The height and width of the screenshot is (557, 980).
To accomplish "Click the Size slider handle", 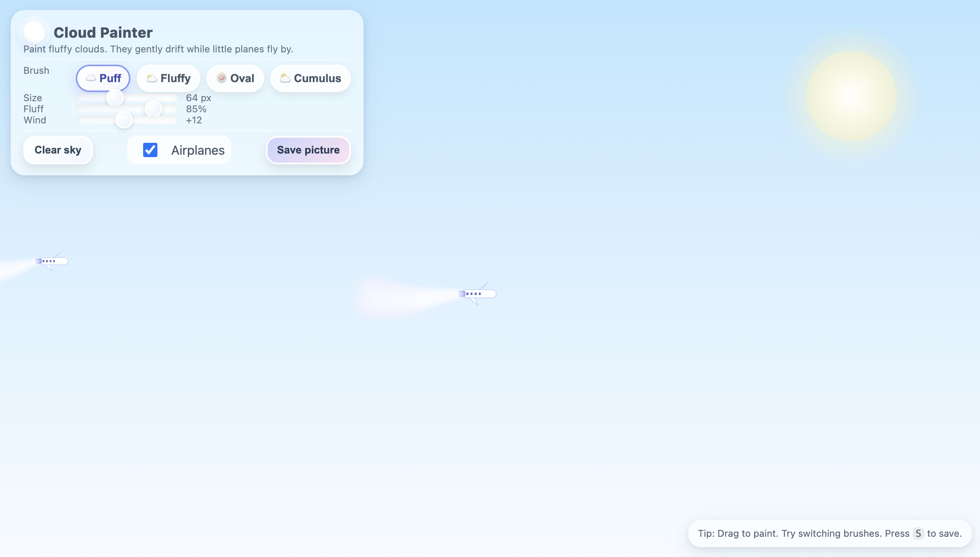I will (115, 98).
